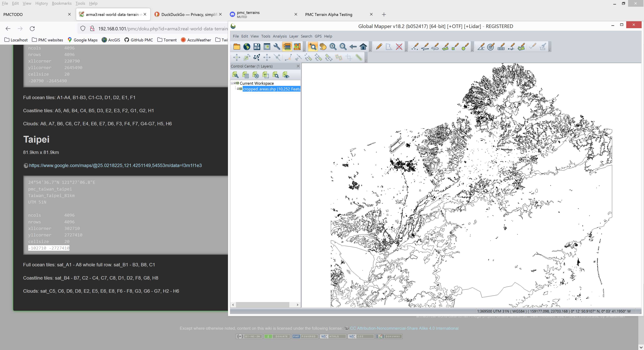Uncheck the cropped_areas.shp layer checkbox
Viewport: 644px width, 350px height.
point(238,89)
